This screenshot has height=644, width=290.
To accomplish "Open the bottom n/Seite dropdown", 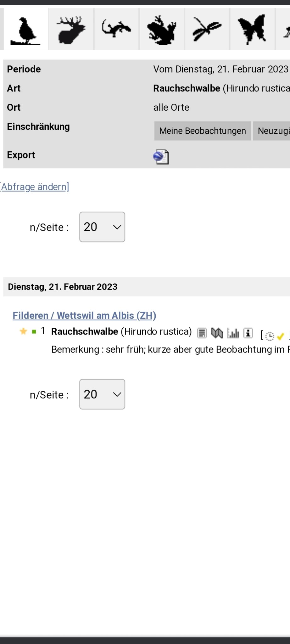I will coord(102,394).
